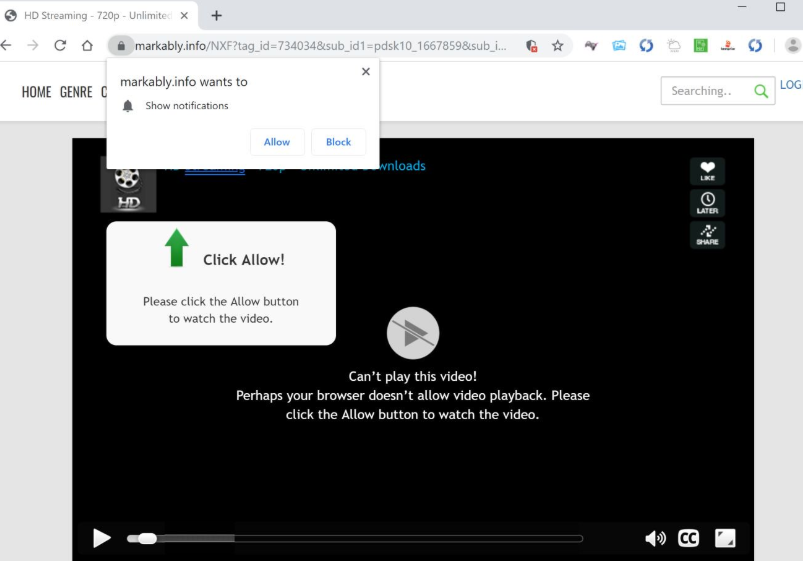Open the browser home page icon
This screenshot has width=803, height=561.
(87, 46)
